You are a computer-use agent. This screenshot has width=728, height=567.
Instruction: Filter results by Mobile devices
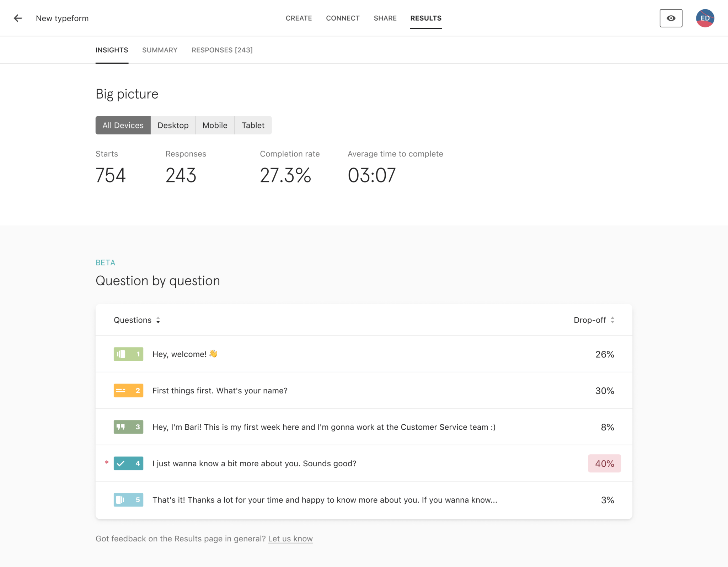point(215,125)
